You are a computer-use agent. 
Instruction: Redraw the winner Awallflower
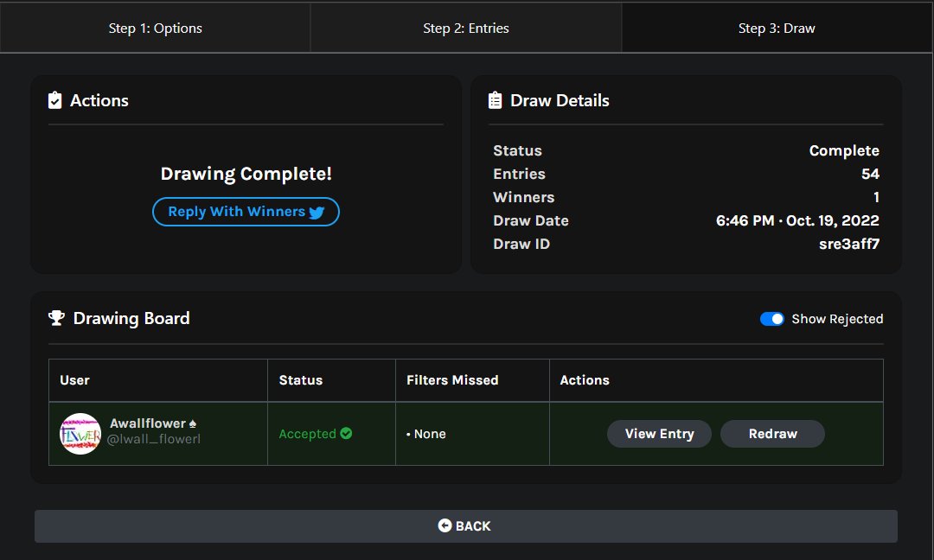[x=772, y=434]
